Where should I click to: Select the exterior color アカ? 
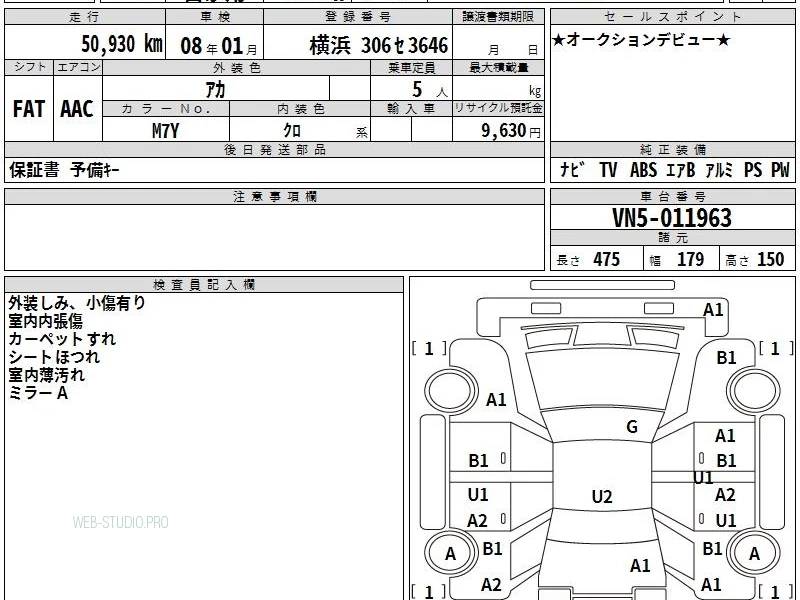pyautogui.click(x=215, y=89)
